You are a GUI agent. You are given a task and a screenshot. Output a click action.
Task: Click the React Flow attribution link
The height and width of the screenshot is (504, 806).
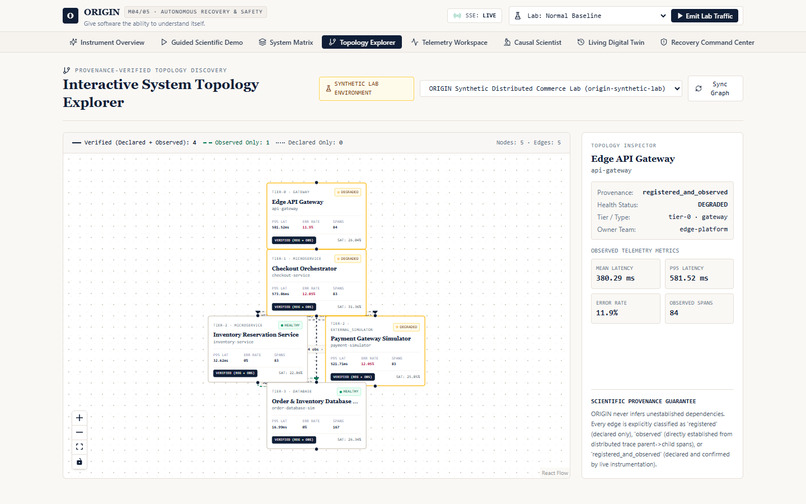click(x=555, y=473)
